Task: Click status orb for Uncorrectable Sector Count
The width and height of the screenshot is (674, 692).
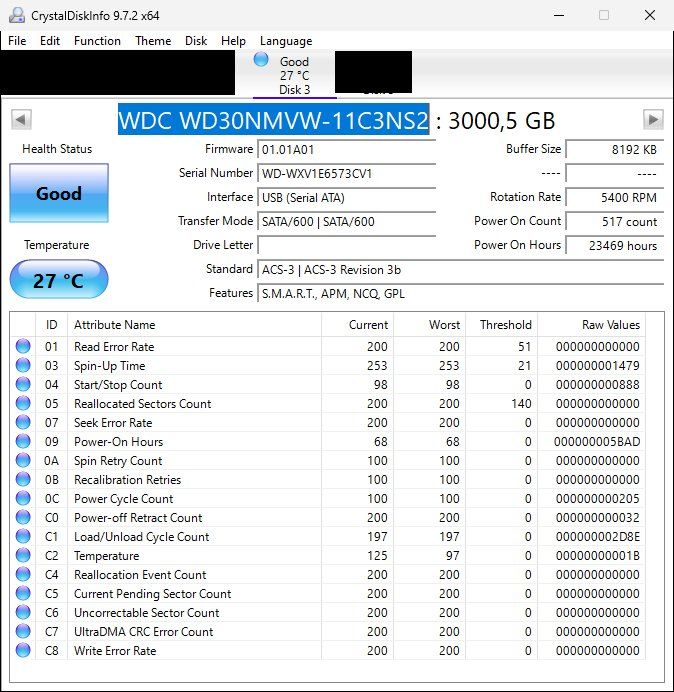Action: click(x=23, y=612)
